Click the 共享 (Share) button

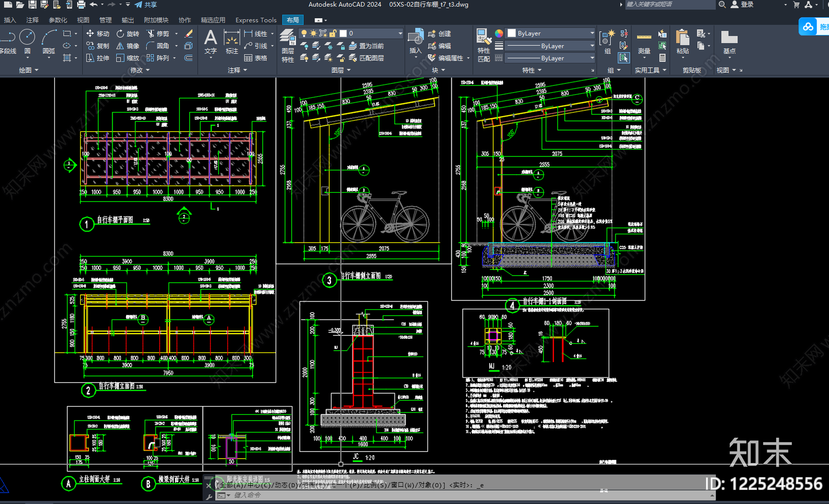click(146, 5)
